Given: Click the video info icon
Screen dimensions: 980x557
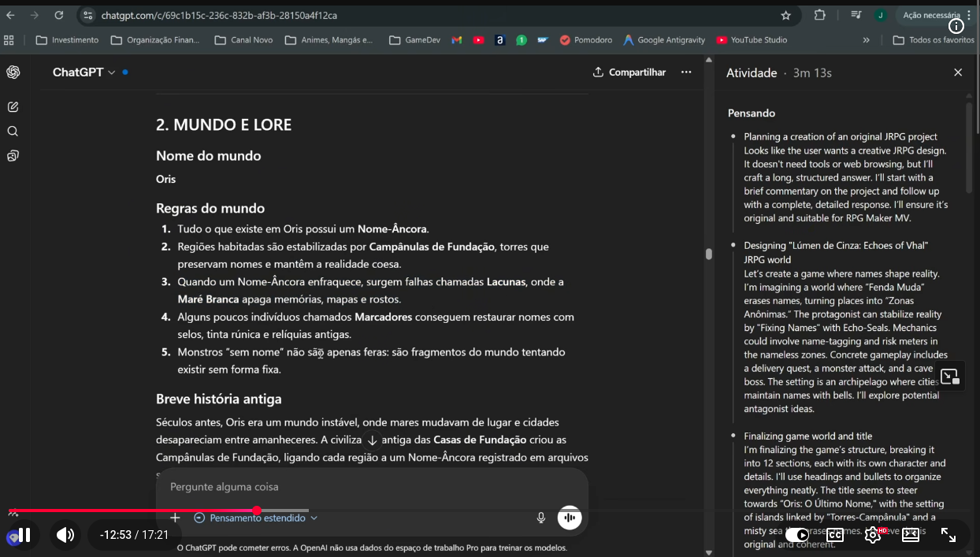Looking at the screenshot, I should point(956,26).
